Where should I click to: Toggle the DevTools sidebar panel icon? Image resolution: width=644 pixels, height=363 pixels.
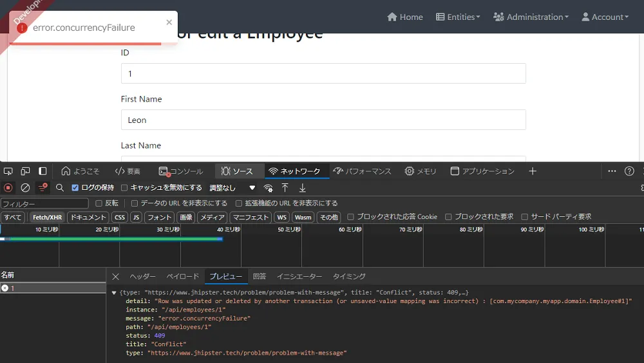[x=43, y=171]
